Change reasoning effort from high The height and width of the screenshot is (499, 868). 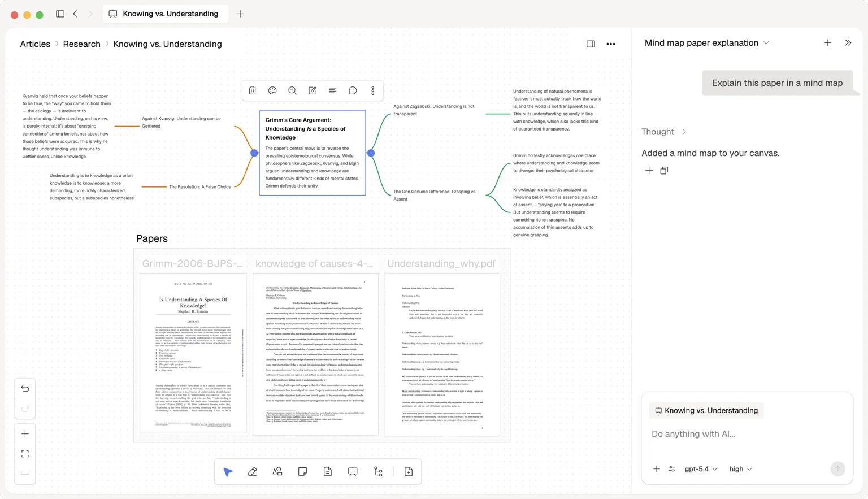click(x=740, y=469)
